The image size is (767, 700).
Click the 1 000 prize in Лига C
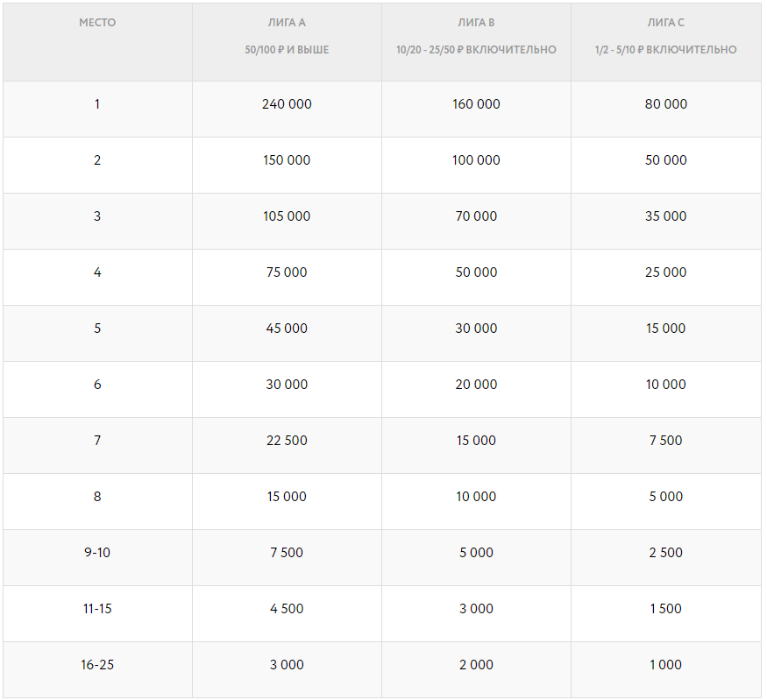pos(665,665)
